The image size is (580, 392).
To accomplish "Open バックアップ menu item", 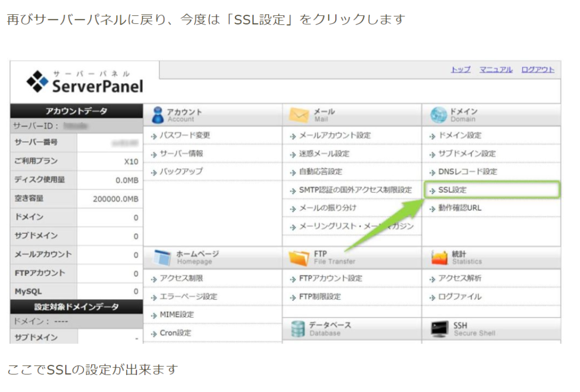I will pyautogui.click(x=181, y=172).
